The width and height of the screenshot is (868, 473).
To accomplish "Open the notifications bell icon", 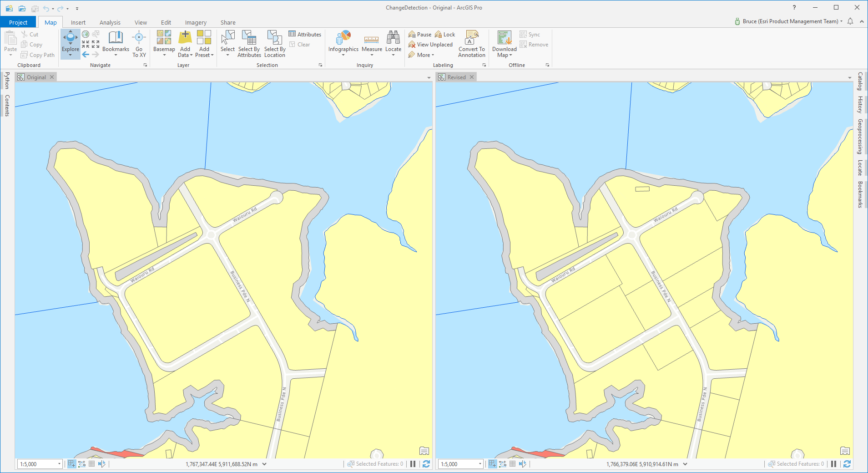I will pos(850,21).
